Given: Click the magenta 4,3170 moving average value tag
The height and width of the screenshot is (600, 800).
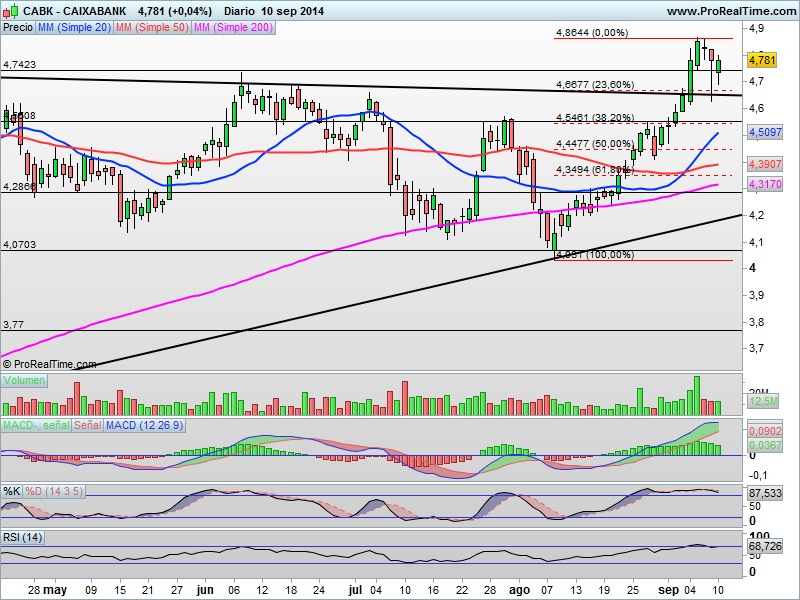Looking at the screenshot, I should tap(765, 184).
